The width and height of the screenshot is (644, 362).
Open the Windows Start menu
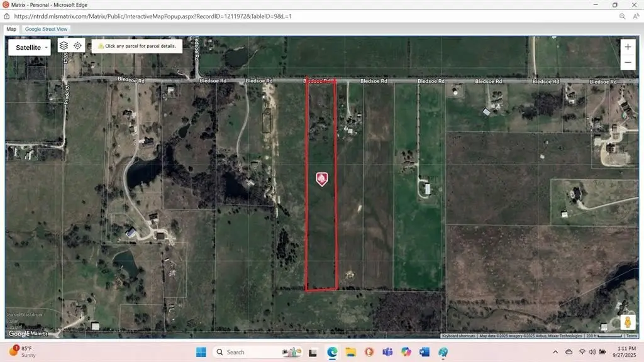(x=201, y=352)
